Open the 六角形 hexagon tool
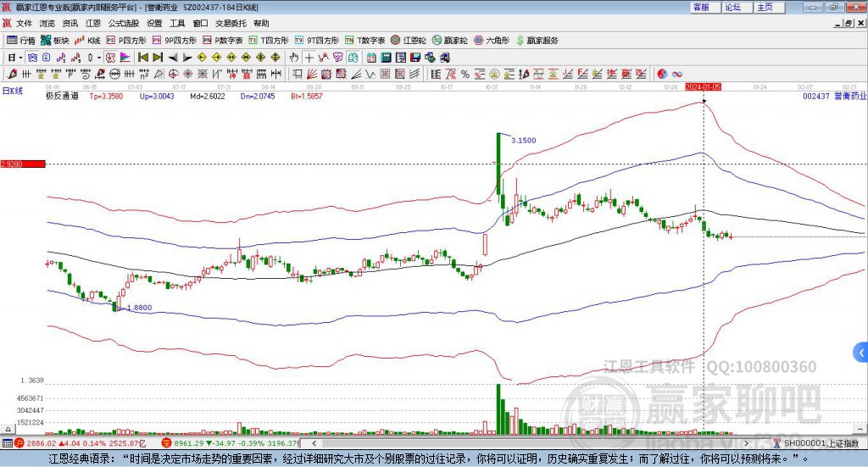The height and width of the screenshot is (467, 868). tap(492, 41)
